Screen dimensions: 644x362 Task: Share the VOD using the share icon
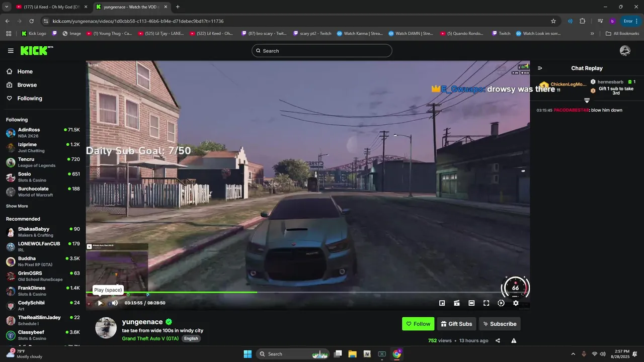click(498, 340)
